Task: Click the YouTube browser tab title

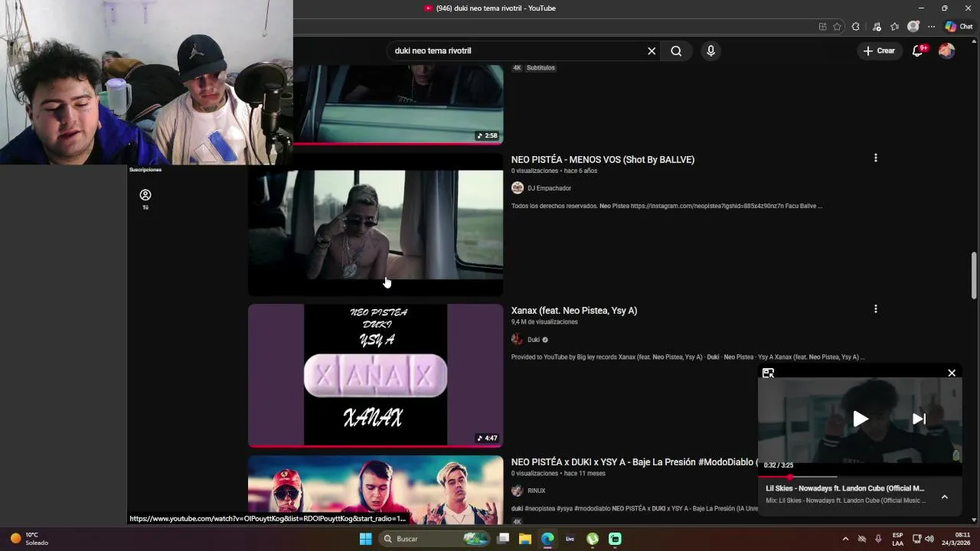Action: (x=495, y=8)
